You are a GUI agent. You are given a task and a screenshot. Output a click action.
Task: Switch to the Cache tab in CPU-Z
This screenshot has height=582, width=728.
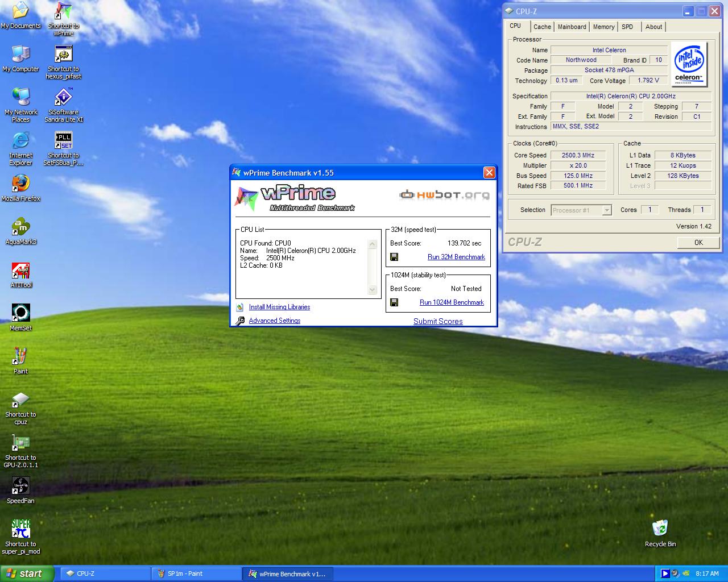pyautogui.click(x=542, y=27)
